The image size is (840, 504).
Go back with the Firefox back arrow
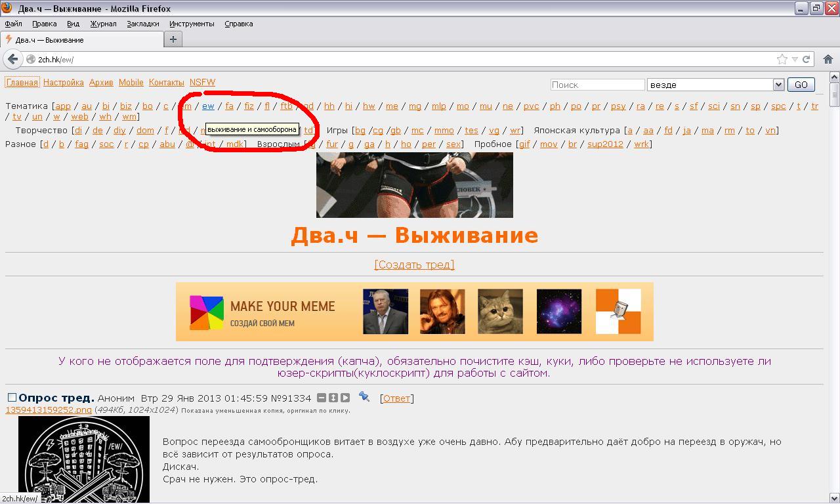(12, 59)
